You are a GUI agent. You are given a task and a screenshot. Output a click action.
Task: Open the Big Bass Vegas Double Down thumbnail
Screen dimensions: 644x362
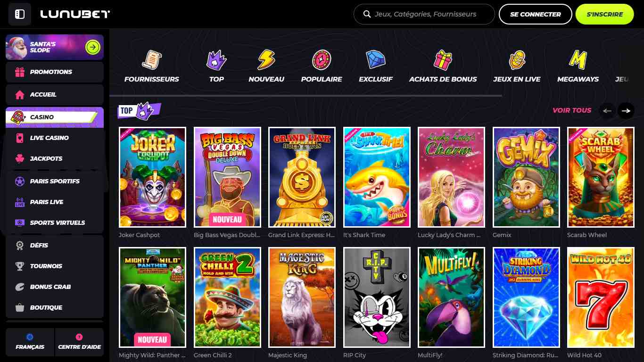click(227, 177)
